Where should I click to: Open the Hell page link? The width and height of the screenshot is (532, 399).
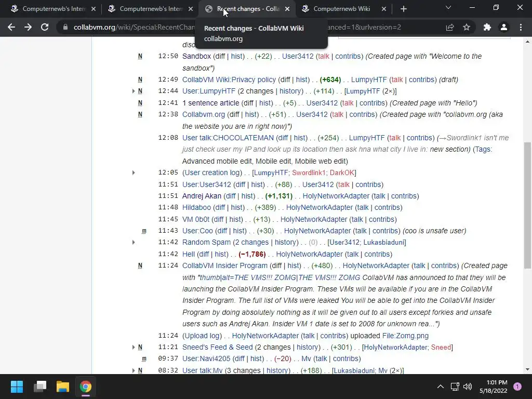[188, 254]
